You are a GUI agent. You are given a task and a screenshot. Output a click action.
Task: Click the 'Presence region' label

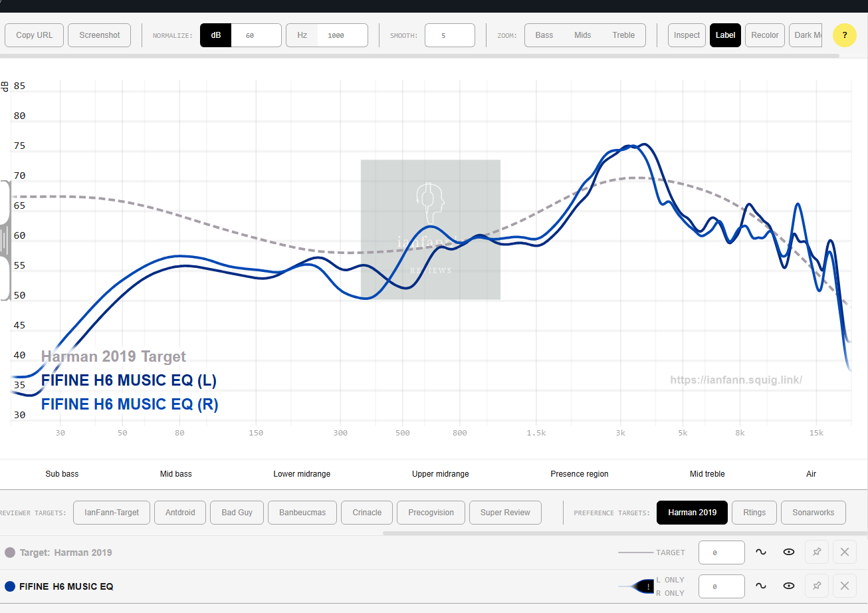580,474
